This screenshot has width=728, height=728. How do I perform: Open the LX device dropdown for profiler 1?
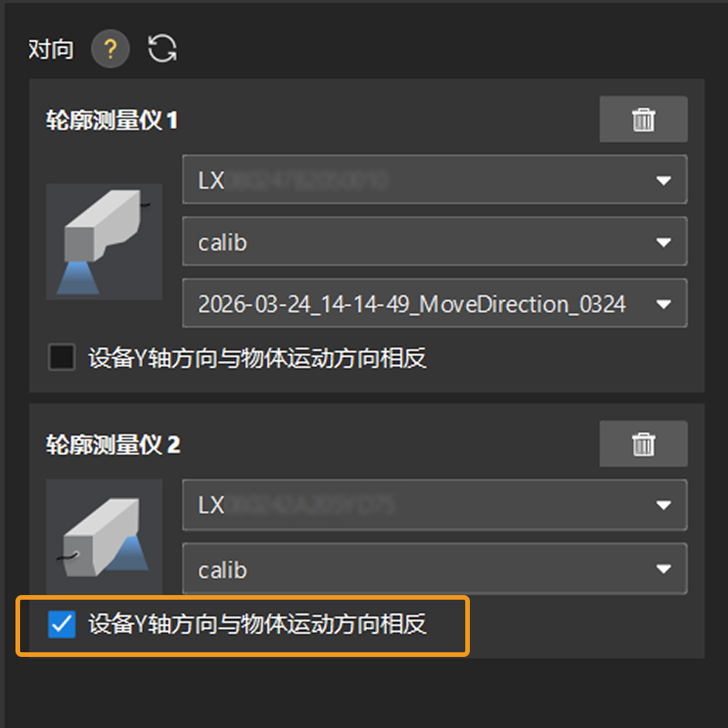tap(434, 179)
